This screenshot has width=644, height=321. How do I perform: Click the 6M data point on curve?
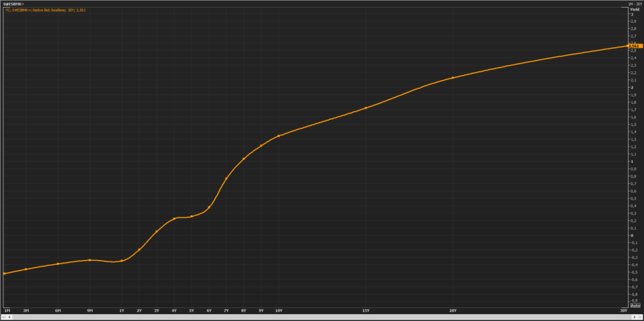(x=58, y=264)
